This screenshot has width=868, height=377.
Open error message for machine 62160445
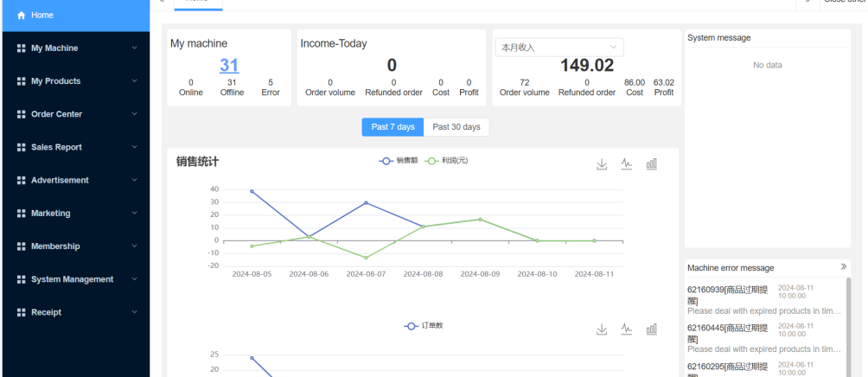coord(764,338)
